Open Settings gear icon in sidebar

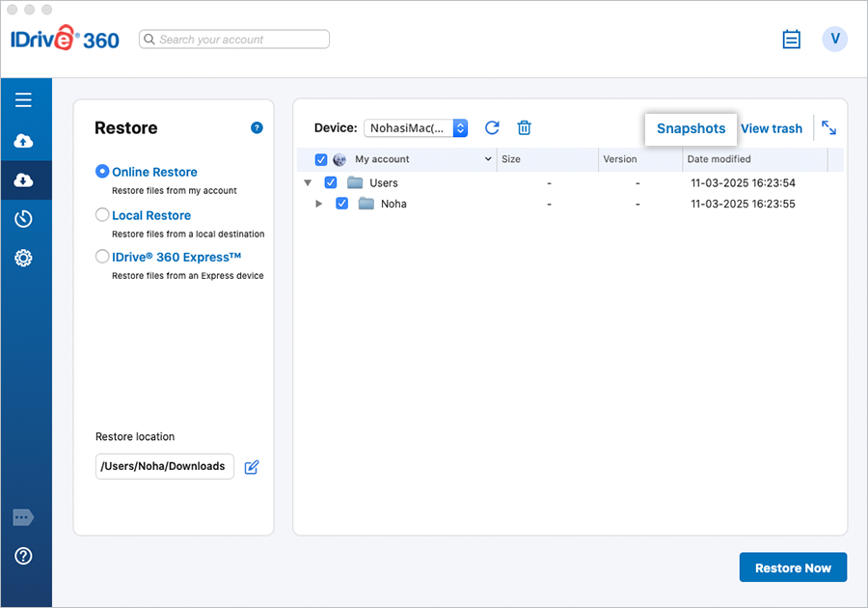pyautogui.click(x=23, y=258)
